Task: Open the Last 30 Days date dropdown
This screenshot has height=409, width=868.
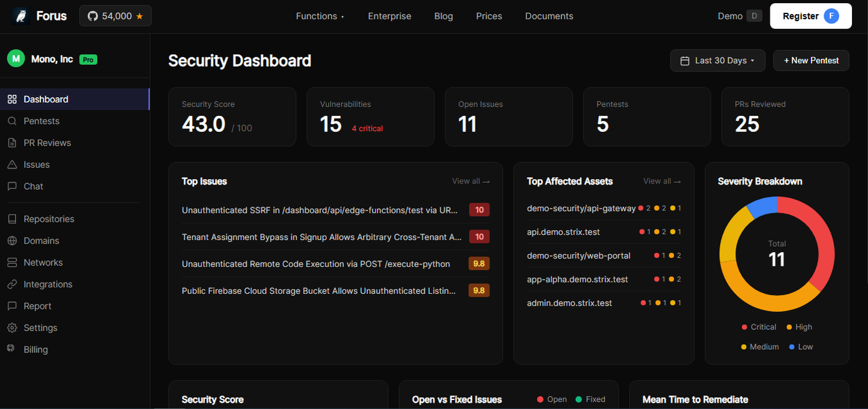Action: [x=718, y=60]
